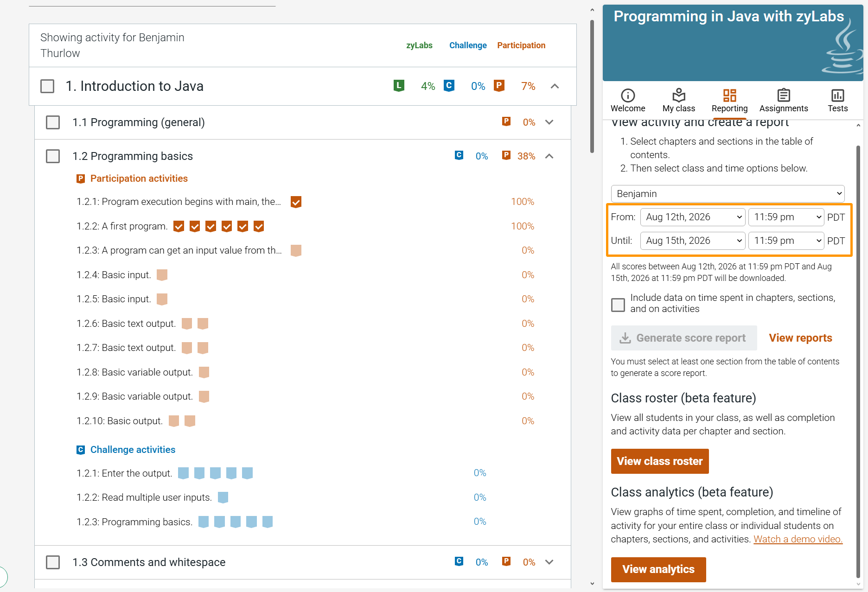This screenshot has width=868, height=592.
Task: Open the From date dropdown Aug 12th, 2026
Action: [693, 217]
